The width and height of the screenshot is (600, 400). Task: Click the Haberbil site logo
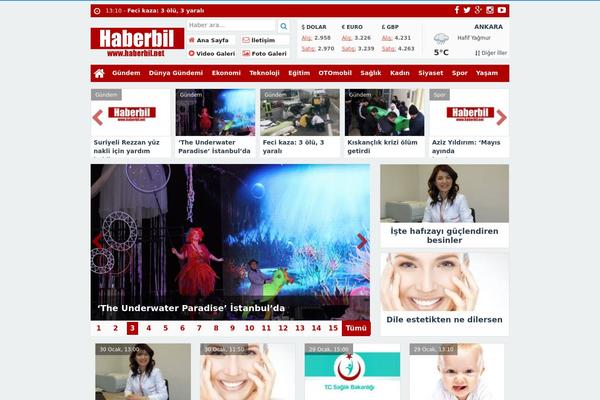[x=137, y=42]
